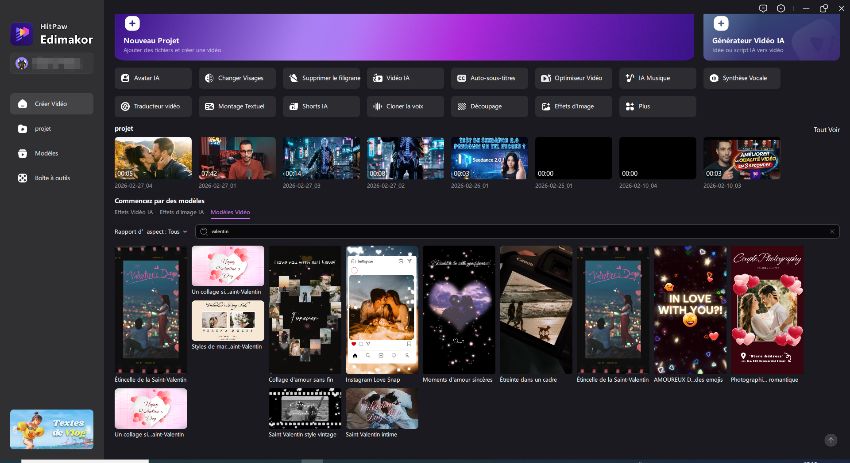Choose Éteinte dans un cadre template
Screen dimensions: 850x463
pyautogui.click(x=536, y=310)
